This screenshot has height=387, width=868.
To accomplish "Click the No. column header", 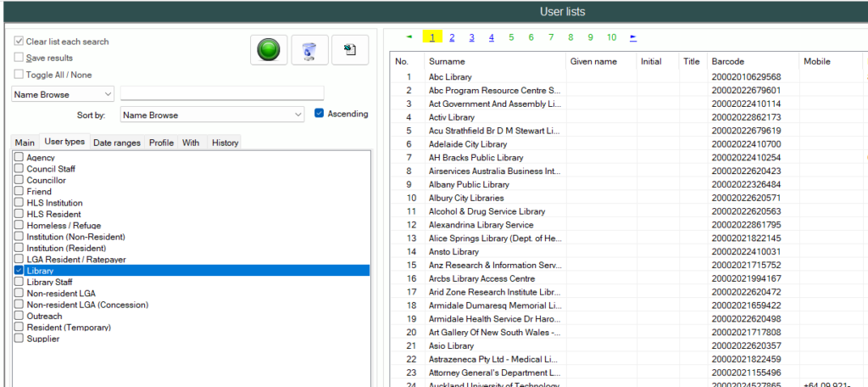I will coord(407,62).
